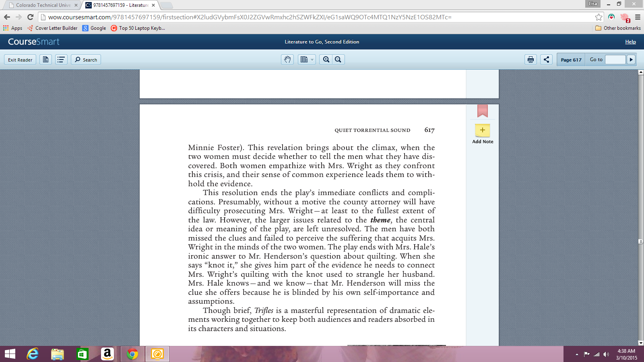Image resolution: width=644 pixels, height=362 pixels.
Task: Open the page layout dropdown
Action: coord(307,60)
